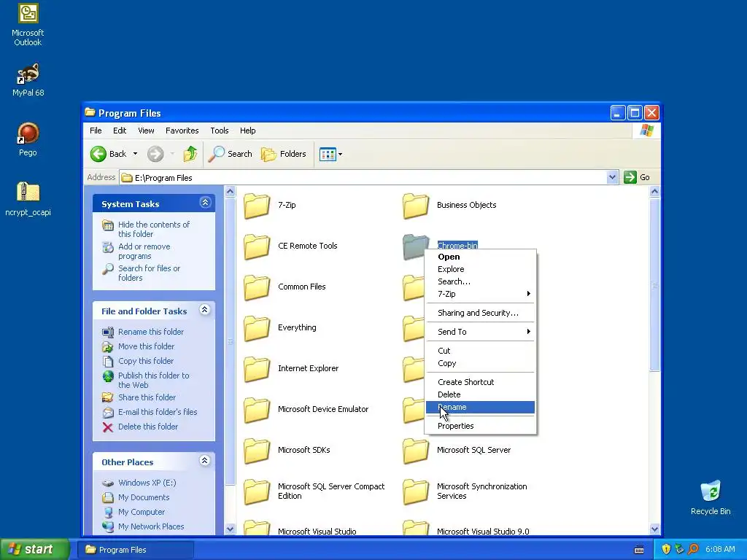Select the 7-Zip folder icon
The width and height of the screenshot is (747, 560).
coord(257,206)
